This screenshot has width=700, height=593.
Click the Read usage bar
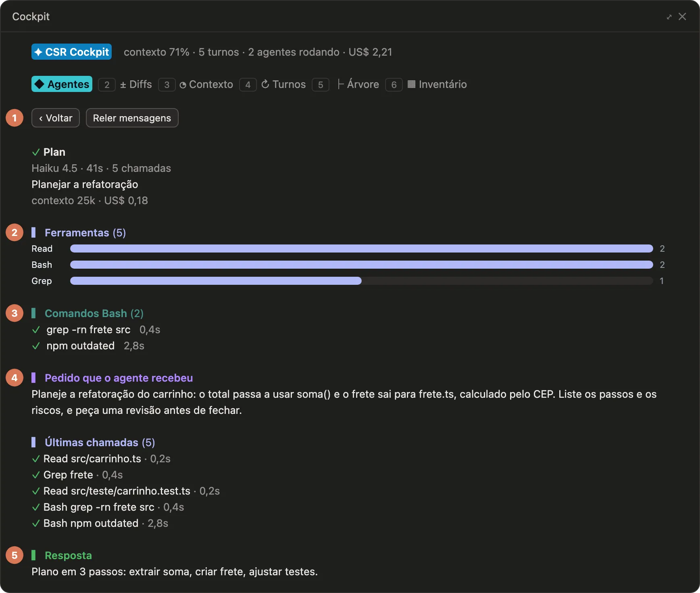[362, 248]
